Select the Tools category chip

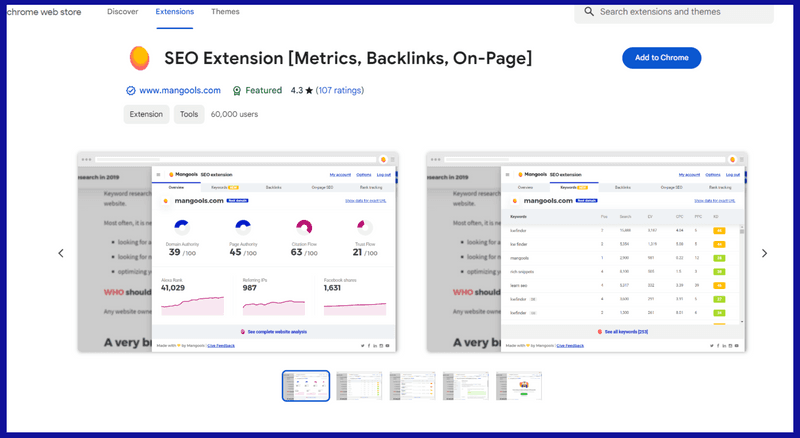tap(188, 114)
